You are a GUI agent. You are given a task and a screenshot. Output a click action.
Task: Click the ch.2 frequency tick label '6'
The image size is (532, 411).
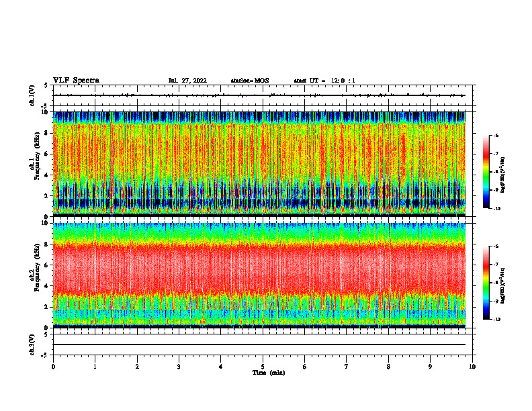click(x=47, y=265)
